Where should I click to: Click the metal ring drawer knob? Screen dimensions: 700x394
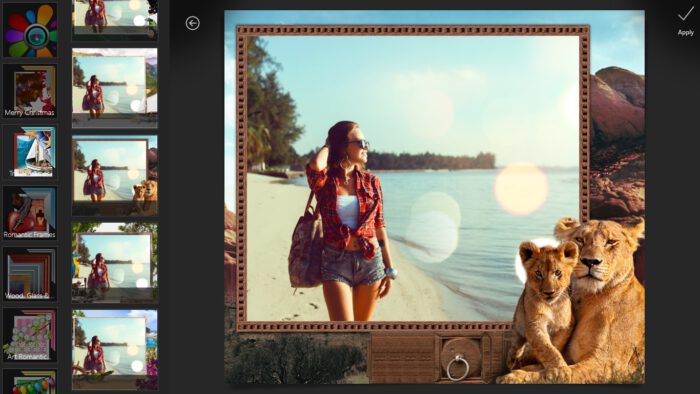coord(458,368)
